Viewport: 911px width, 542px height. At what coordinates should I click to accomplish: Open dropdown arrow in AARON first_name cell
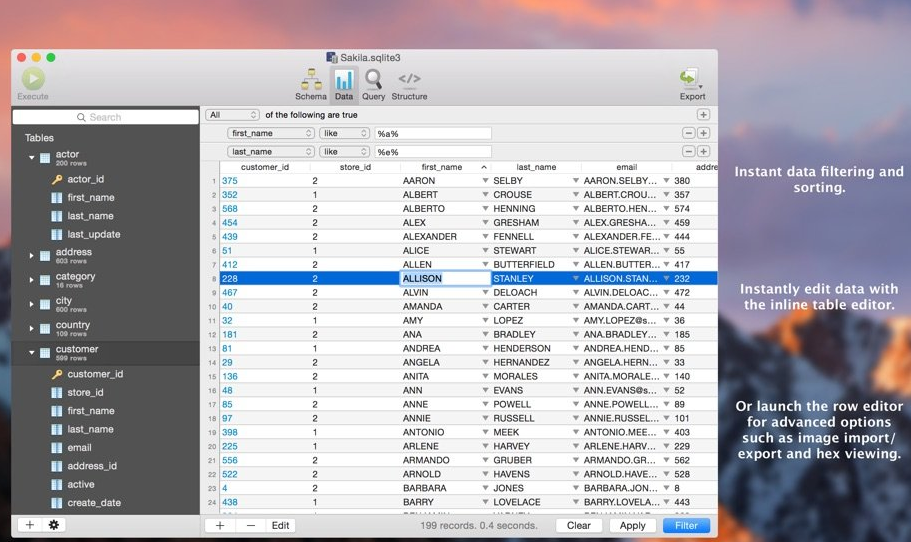pos(485,181)
